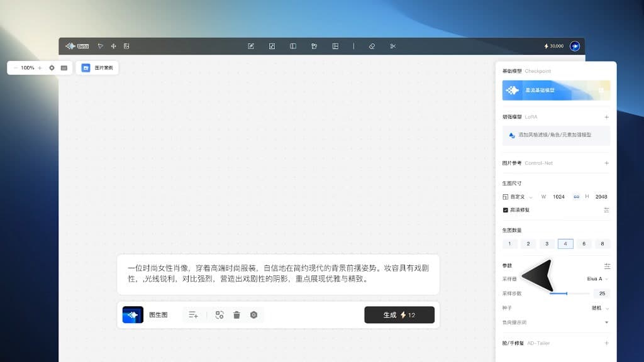644x362 pixels.
Task: Click the 生成 generate button
Action: (x=399, y=315)
